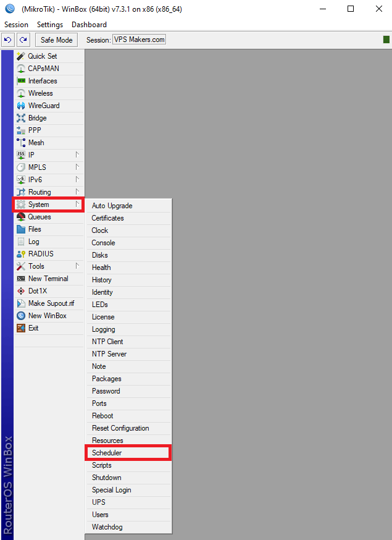Select UPS in System submenu
The width and height of the screenshot is (392, 540).
tap(128, 502)
